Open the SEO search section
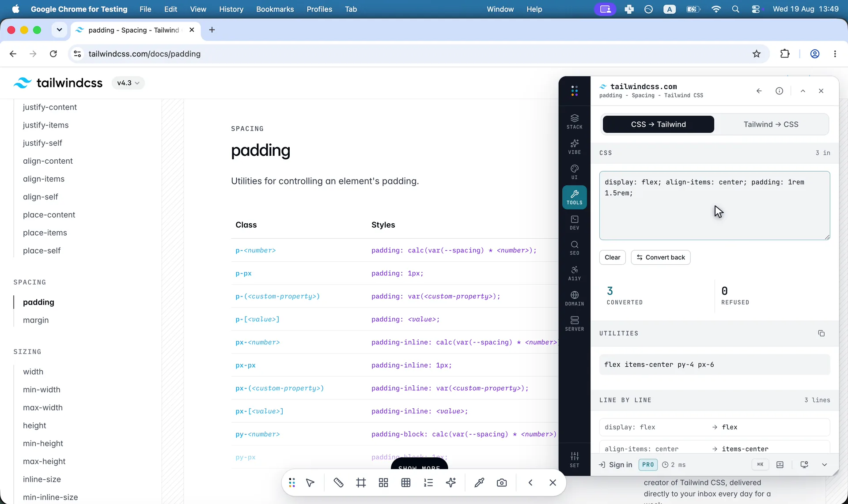This screenshot has height=504, width=848. (574, 248)
